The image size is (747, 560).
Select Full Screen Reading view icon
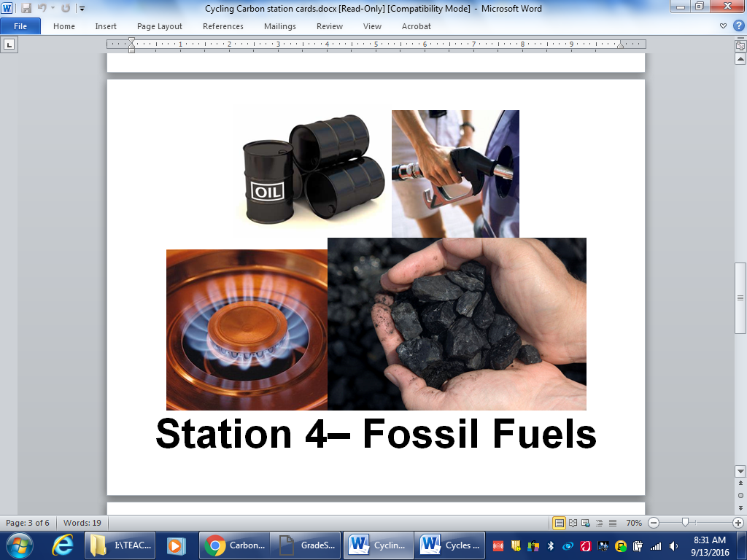[573, 523]
